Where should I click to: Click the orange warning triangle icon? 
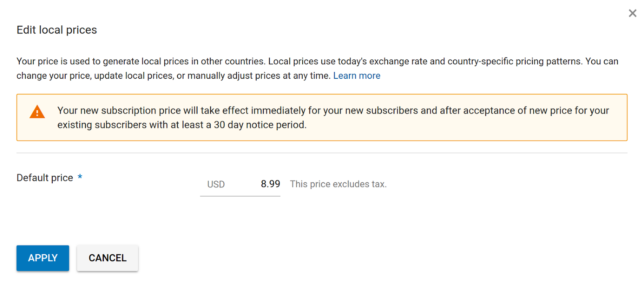click(37, 112)
